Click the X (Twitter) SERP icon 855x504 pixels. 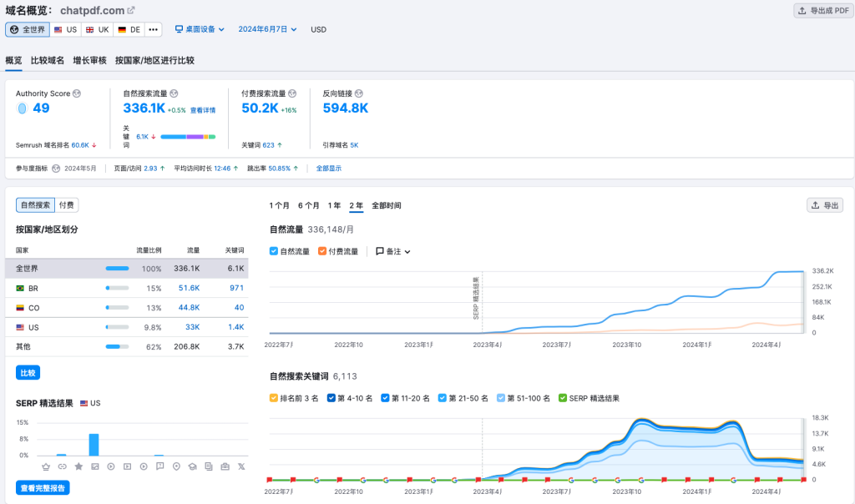(x=241, y=466)
